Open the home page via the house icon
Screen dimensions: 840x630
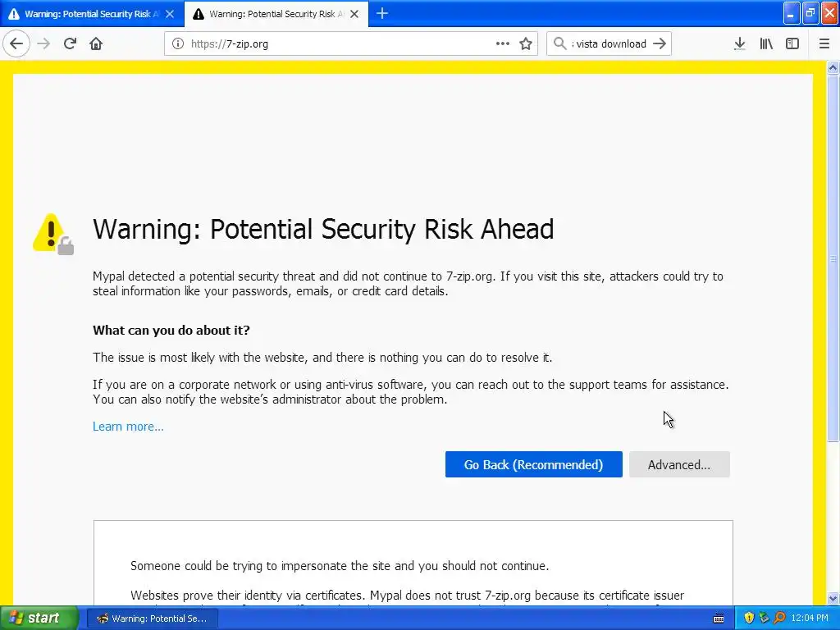(x=96, y=43)
